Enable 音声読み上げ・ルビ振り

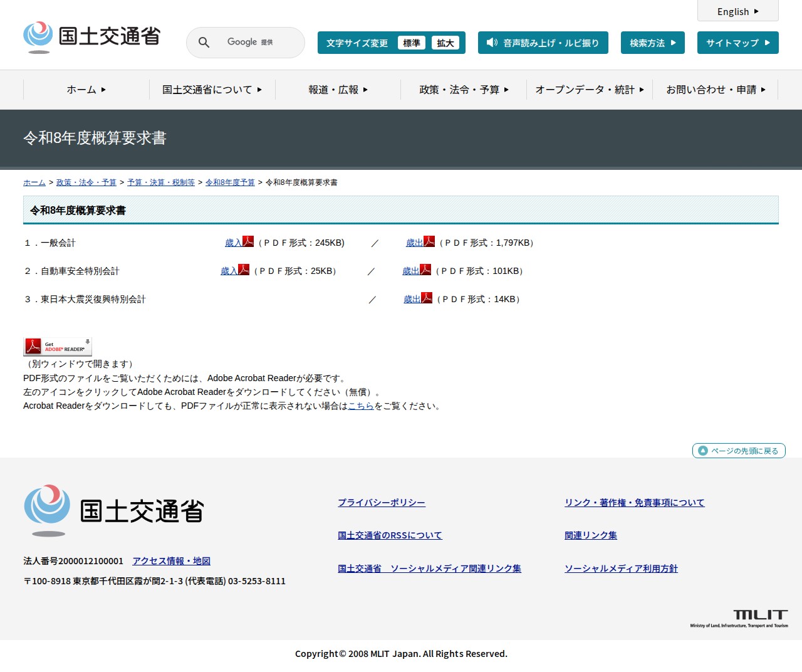pos(543,43)
